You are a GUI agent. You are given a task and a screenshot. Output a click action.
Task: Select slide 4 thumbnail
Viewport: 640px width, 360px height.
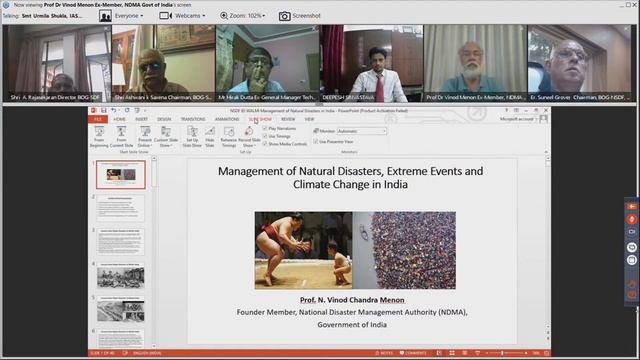click(x=121, y=276)
